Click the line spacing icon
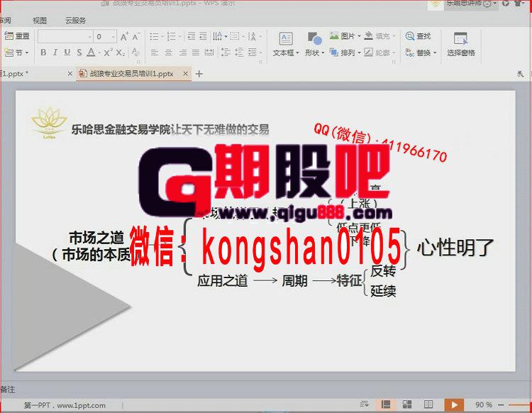Viewport: 532px width, 413px height. (x=225, y=53)
